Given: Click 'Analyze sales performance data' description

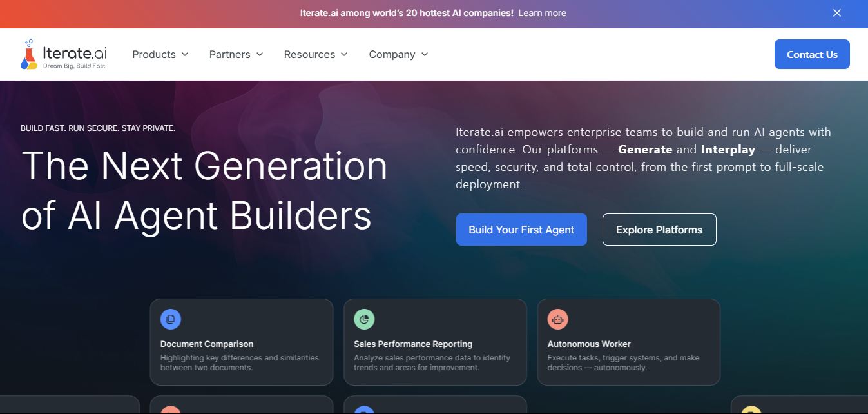Looking at the screenshot, I should click(x=432, y=362).
